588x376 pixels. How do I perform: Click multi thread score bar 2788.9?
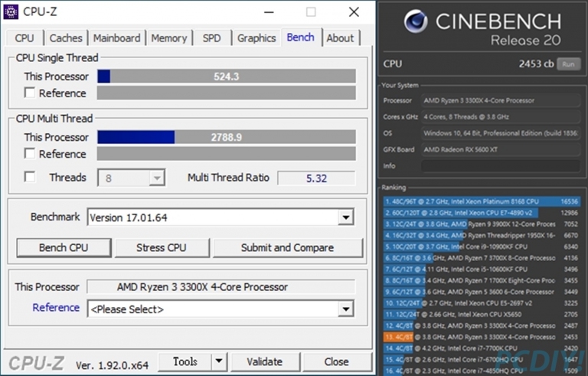pos(227,137)
